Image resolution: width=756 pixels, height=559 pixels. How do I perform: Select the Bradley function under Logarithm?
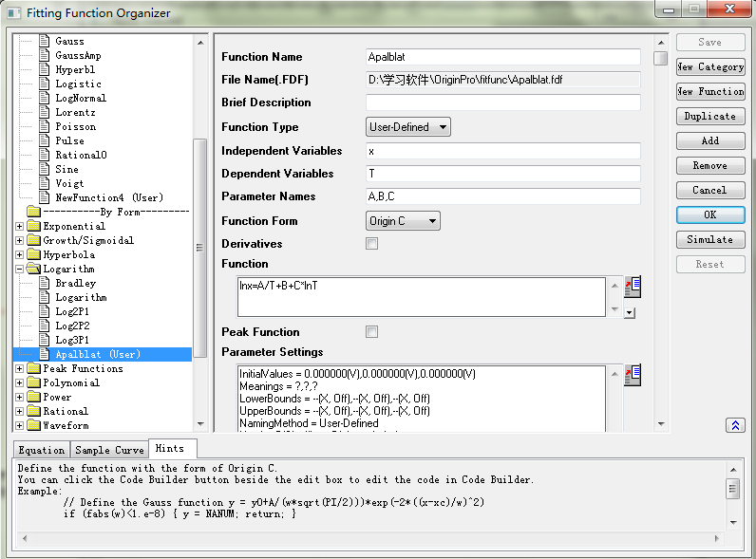(76, 284)
